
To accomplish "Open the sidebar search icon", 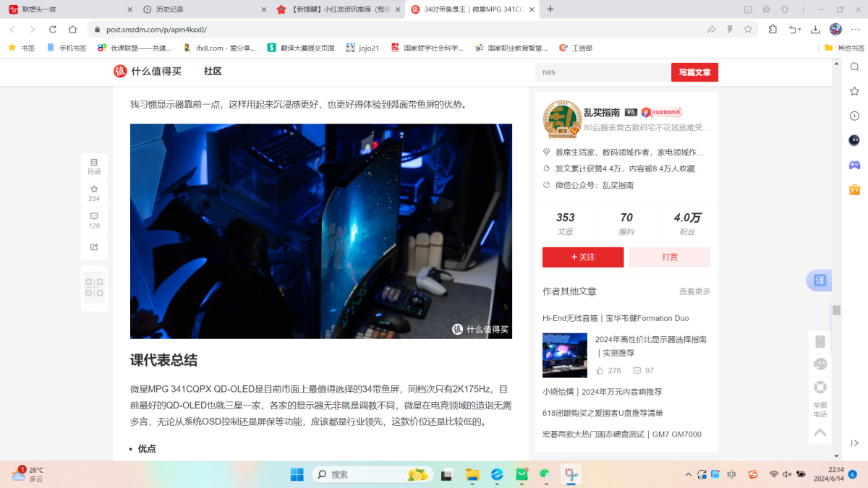I will pos(854,67).
